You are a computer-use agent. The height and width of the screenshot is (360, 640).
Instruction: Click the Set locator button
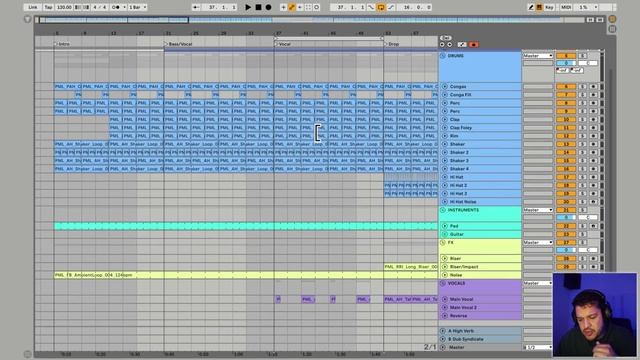coord(445,38)
